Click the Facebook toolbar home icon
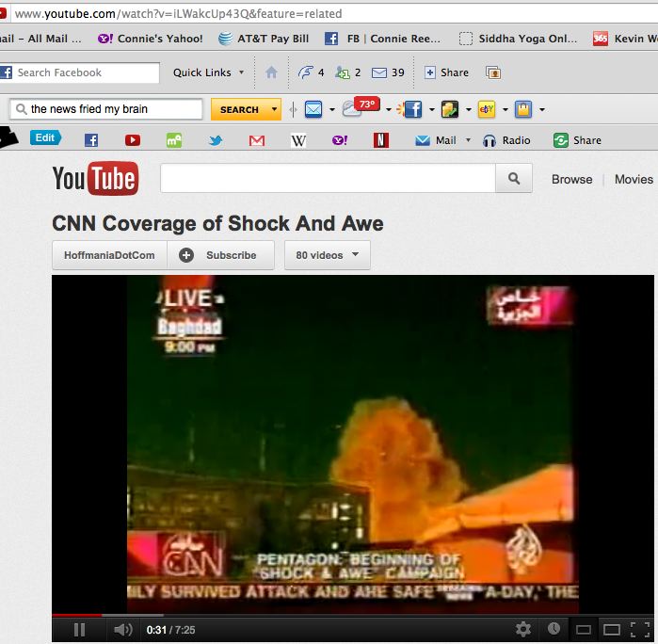This screenshot has width=658, height=644. click(271, 72)
